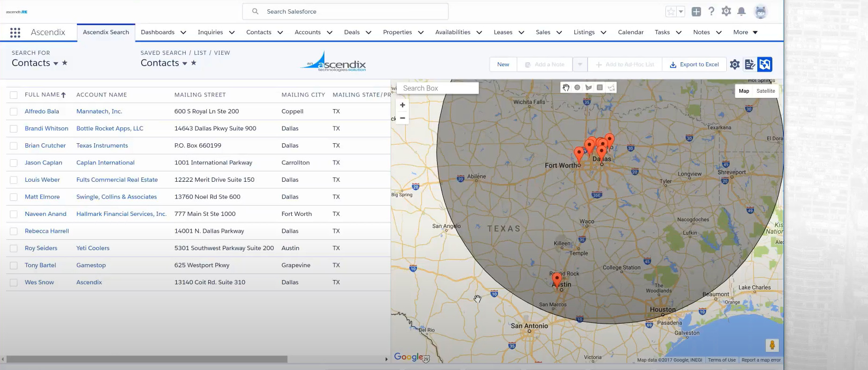This screenshot has height=370, width=868.
Task: Check the Matt Elmore row checkbox
Action: (14, 197)
